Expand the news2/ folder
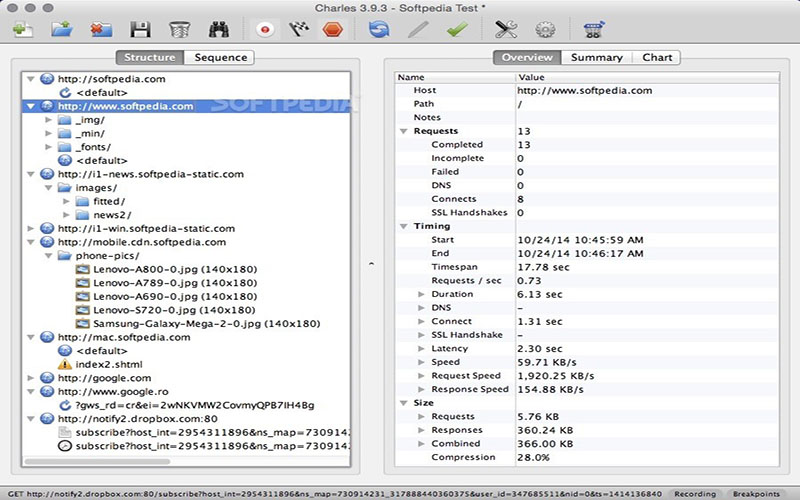 (66, 215)
